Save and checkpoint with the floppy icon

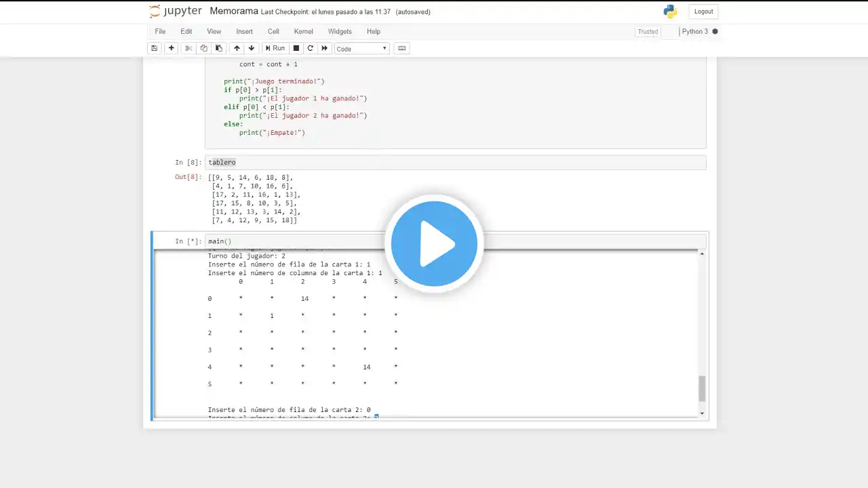click(154, 48)
